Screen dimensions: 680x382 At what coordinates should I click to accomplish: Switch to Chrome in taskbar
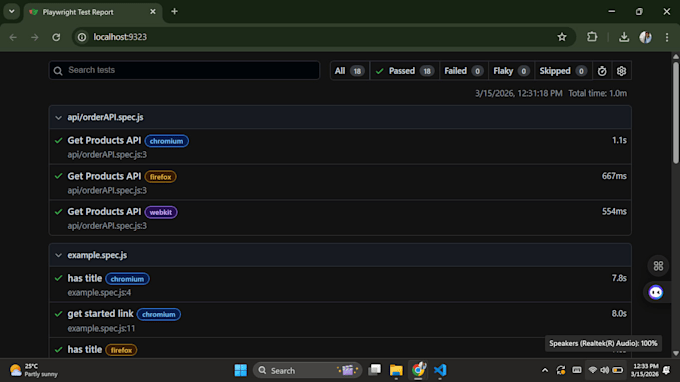(x=418, y=370)
